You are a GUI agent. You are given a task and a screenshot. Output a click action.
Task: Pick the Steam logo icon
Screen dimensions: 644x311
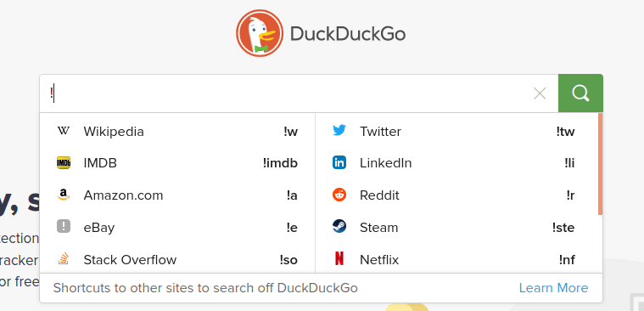click(x=339, y=227)
